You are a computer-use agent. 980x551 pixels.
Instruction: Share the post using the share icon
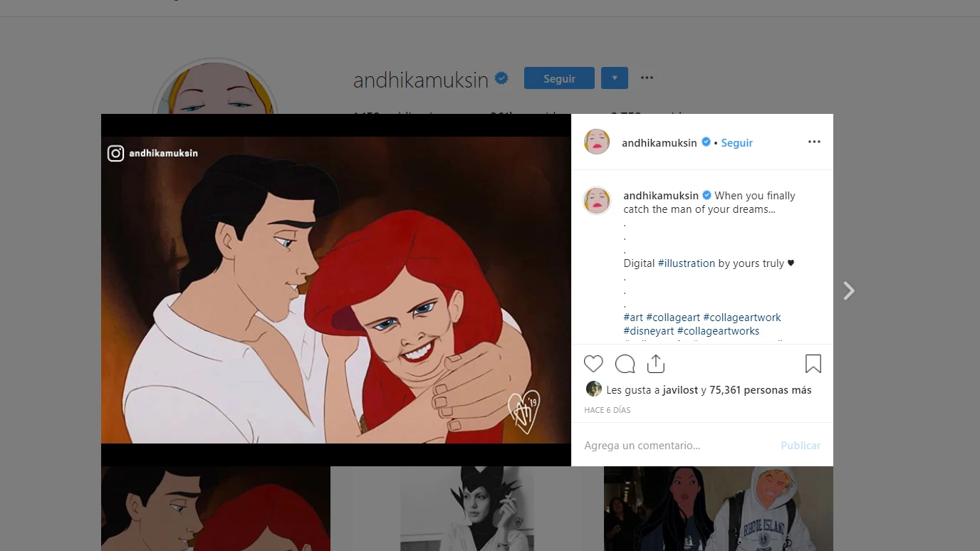coord(656,364)
